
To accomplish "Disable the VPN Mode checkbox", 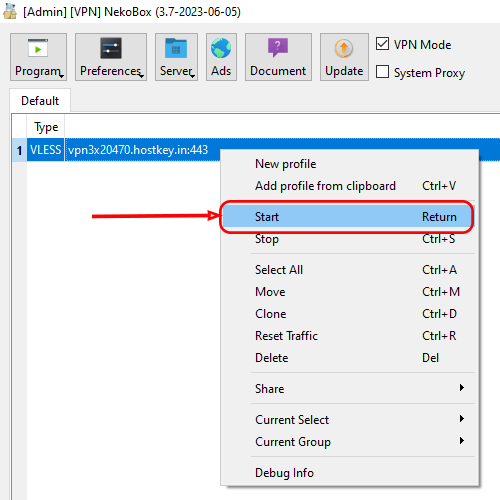I will pos(382,44).
